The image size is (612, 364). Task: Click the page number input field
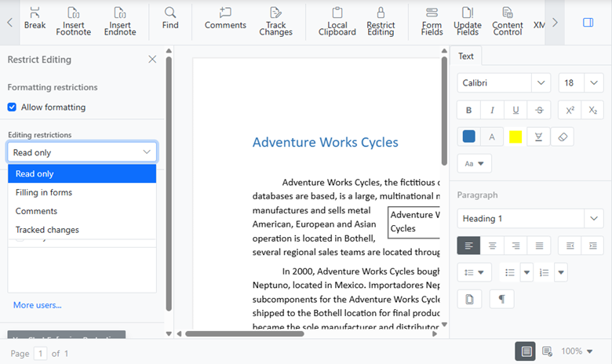point(40,354)
